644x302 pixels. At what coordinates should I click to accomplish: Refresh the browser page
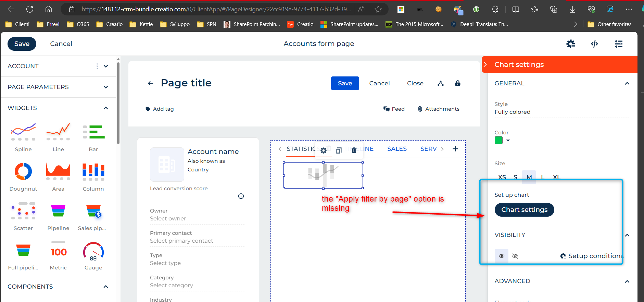click(x=30, y=9)
